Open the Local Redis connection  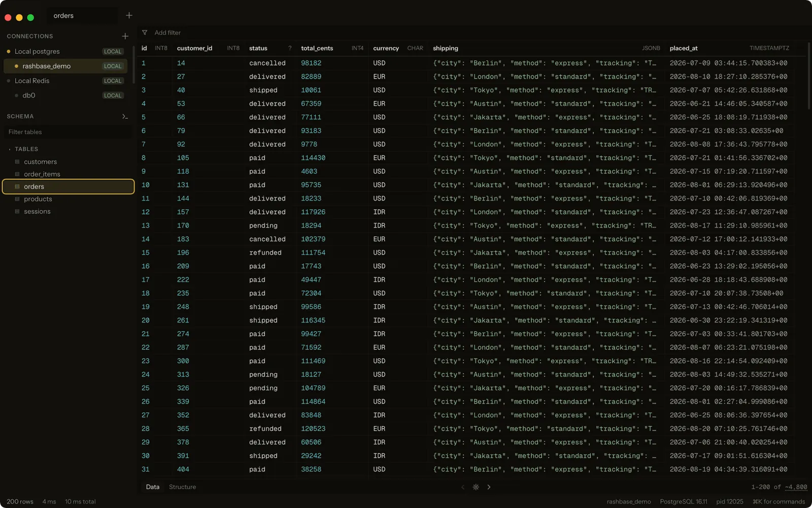(x=66, y=81)
